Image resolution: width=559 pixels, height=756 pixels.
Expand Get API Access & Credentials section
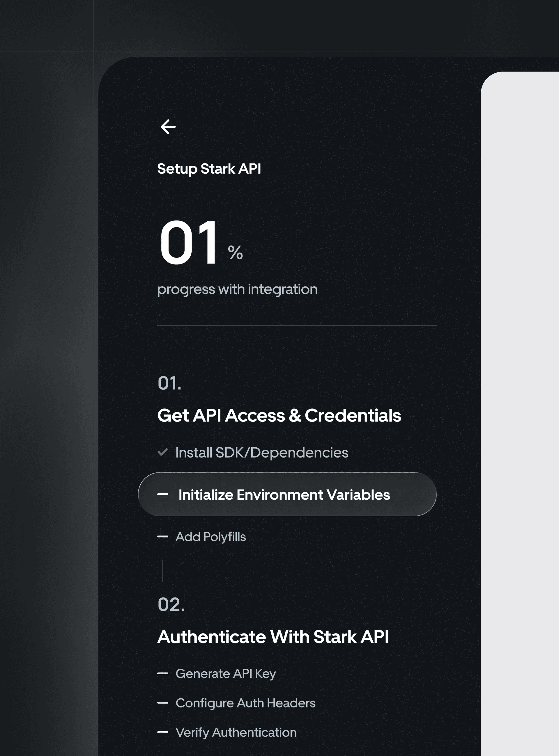[279, 416]
